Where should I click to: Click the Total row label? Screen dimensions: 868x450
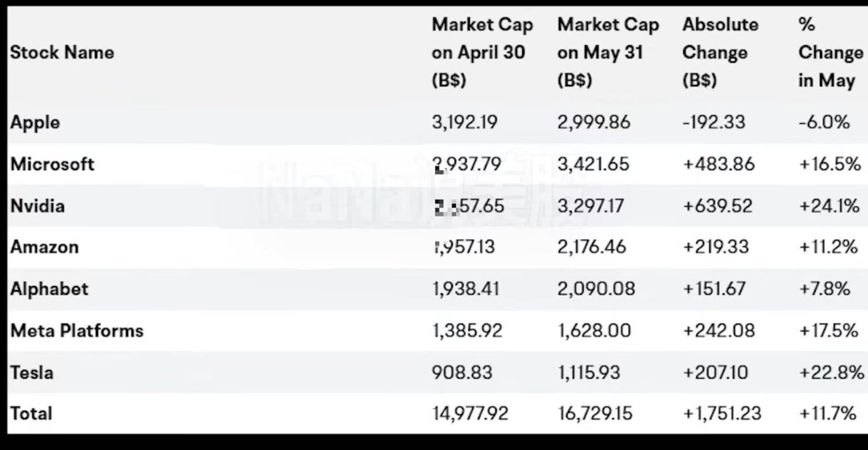coord(31,414)
